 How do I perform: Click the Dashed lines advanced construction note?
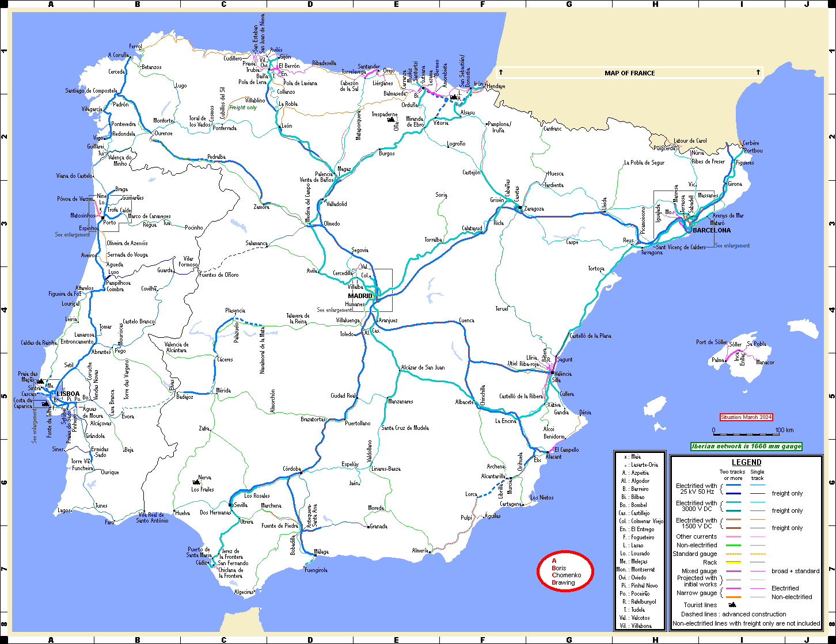(x=734, y=614)
